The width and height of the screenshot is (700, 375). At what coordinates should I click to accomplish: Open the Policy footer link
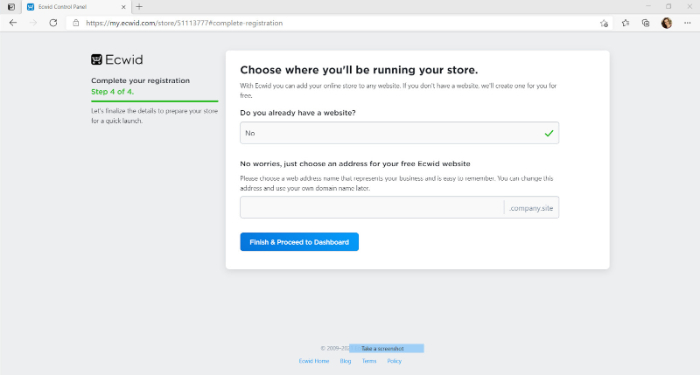[394, 361]
